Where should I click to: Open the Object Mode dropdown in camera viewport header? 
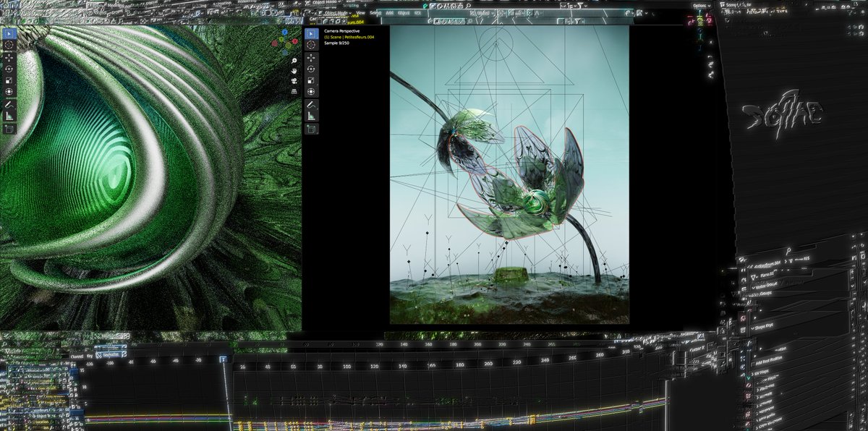(335, 12)
